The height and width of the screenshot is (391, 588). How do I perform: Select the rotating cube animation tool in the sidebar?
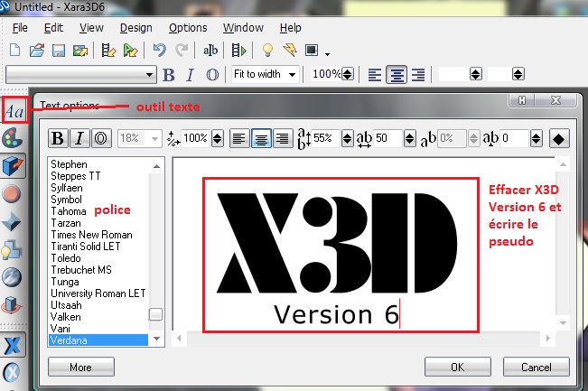tap(11, 305)
